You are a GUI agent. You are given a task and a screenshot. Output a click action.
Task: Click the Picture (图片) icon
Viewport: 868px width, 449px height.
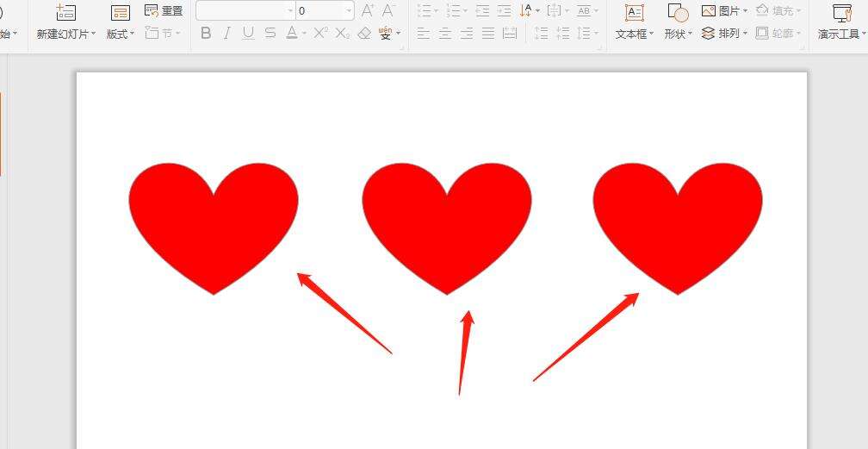pos(709,10)
